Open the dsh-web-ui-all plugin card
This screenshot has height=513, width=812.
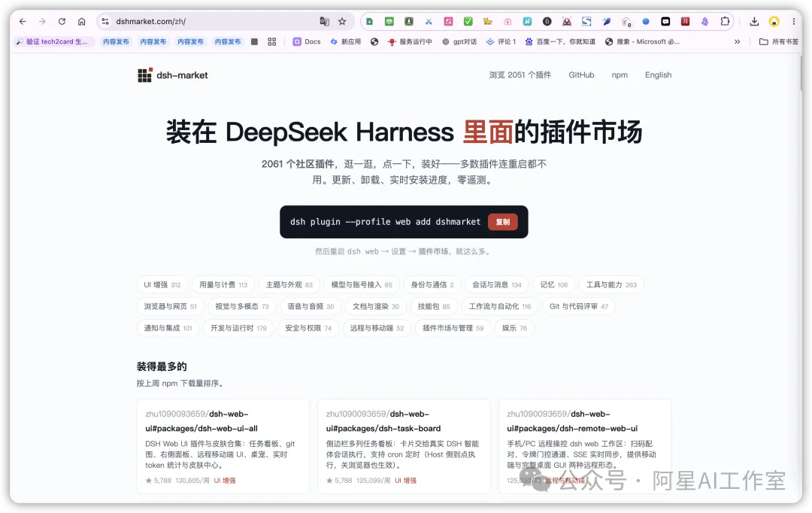[x=223, y=446]
